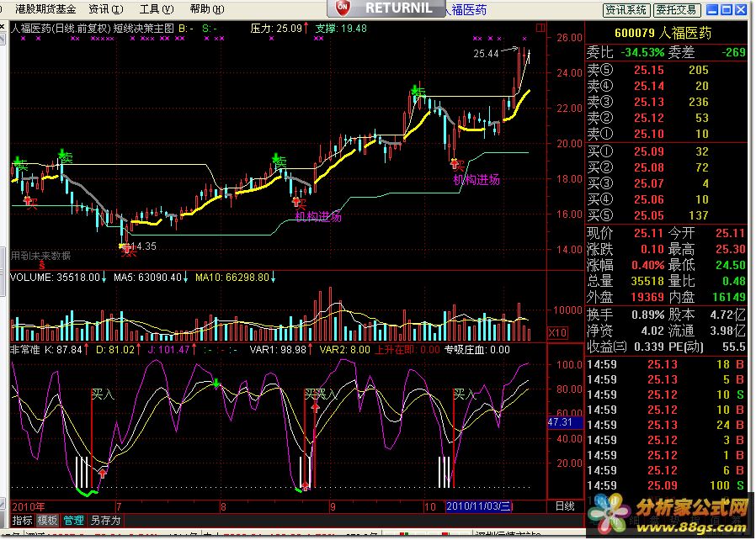
Task: Click the 47.31 value label on axis
Action: coord(565,422)
